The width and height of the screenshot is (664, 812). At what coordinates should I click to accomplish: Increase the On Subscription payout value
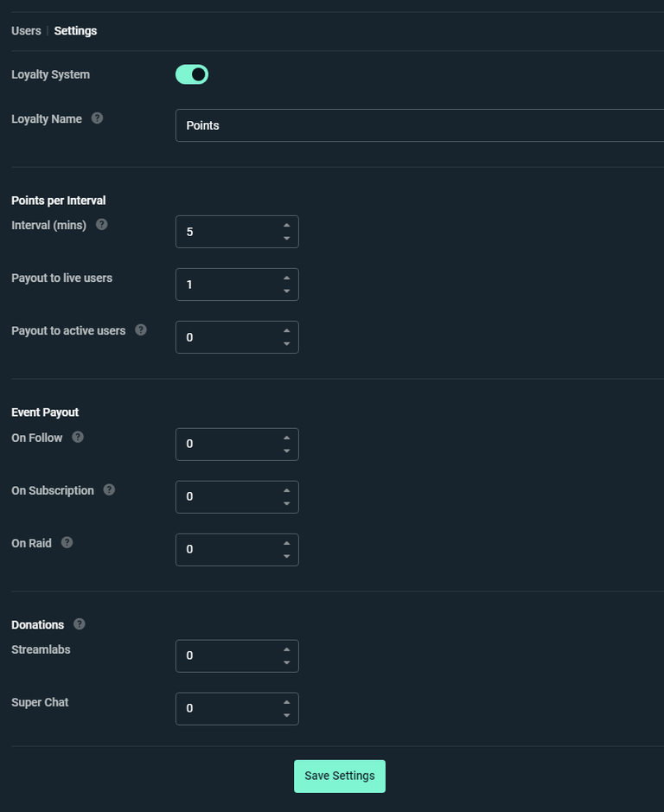click(287, 491)
